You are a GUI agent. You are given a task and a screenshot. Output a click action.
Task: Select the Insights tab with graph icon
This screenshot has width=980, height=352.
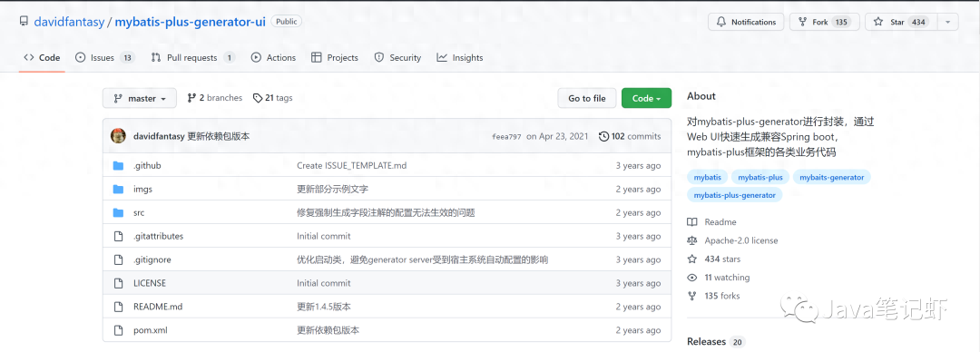(x=460, y=57)
